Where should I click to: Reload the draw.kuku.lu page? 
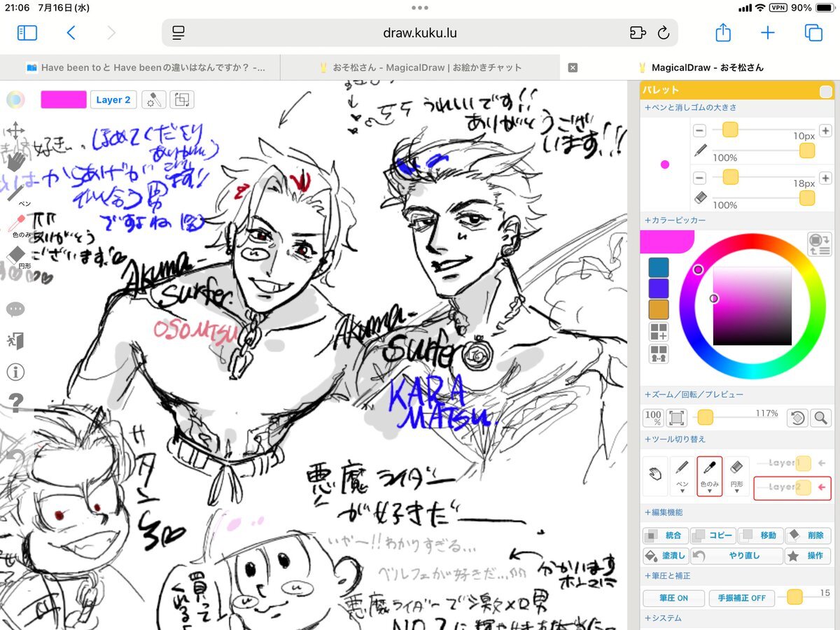[x=664, y=33]
